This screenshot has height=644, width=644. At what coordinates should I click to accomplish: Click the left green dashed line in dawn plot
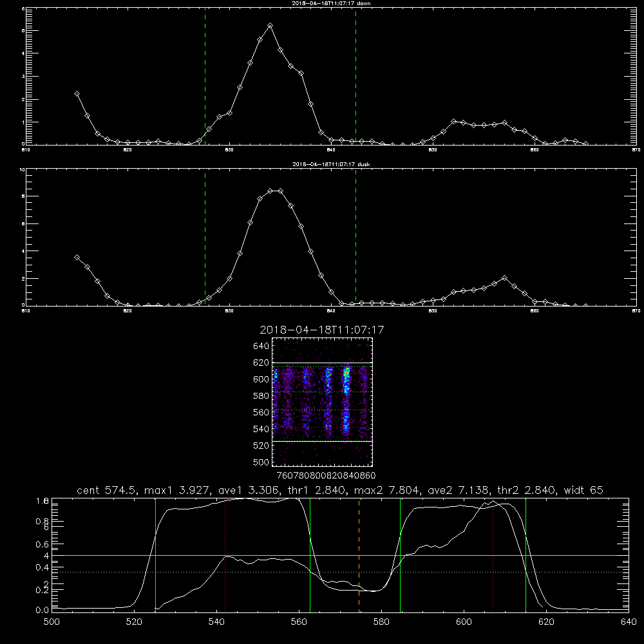pyautogui.click(x=205, y=76)
